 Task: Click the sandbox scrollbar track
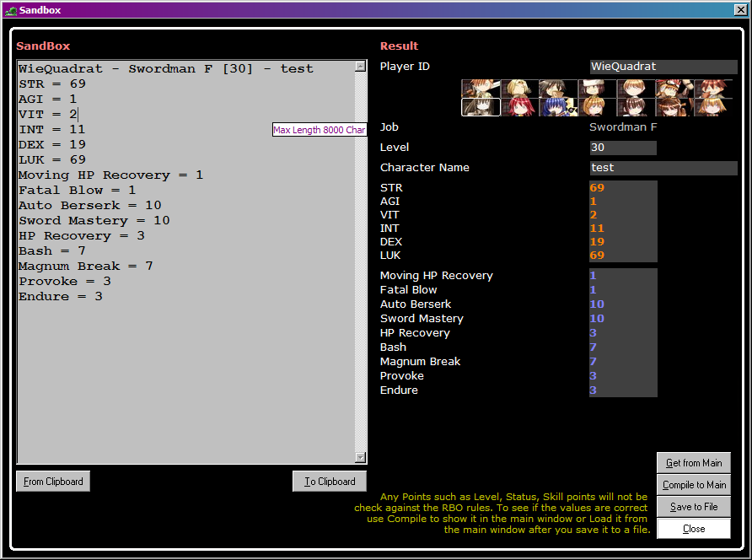point(361,261)
